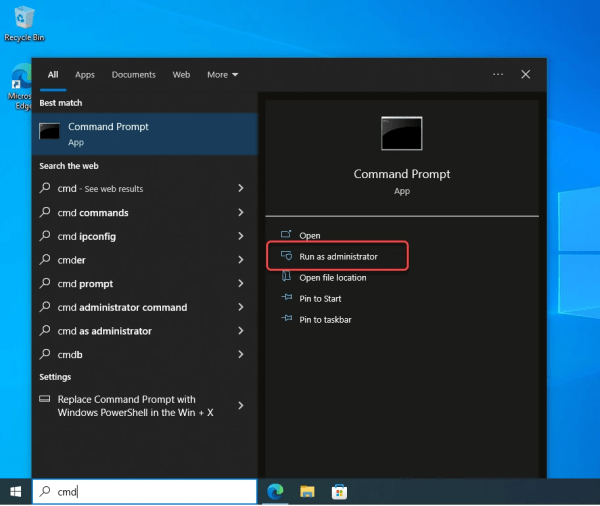This screenshot has height=506, width=600.
Task: Launch File Explorer from the taskbar
Action: click(308, 491)
